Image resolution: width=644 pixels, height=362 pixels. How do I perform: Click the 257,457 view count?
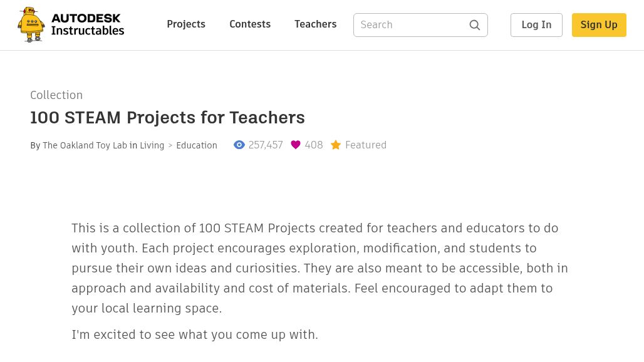266,145
